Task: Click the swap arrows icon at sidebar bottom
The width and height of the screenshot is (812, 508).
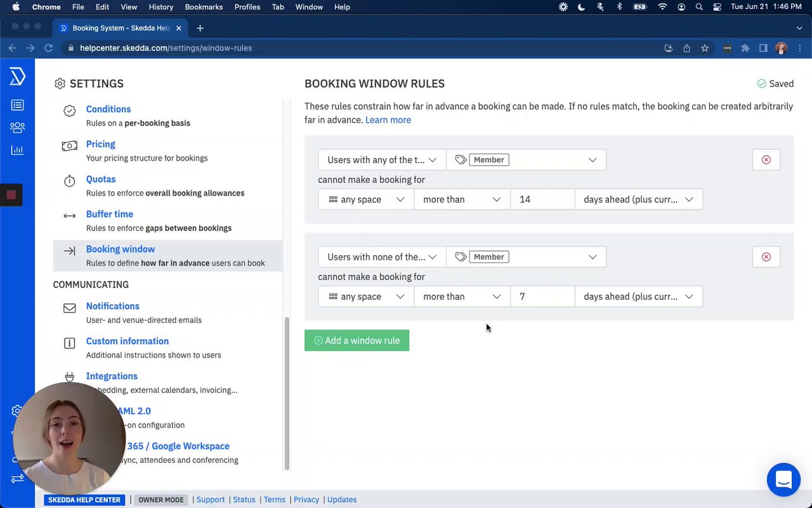Action: pyautogui.click(x=17, y=479)
